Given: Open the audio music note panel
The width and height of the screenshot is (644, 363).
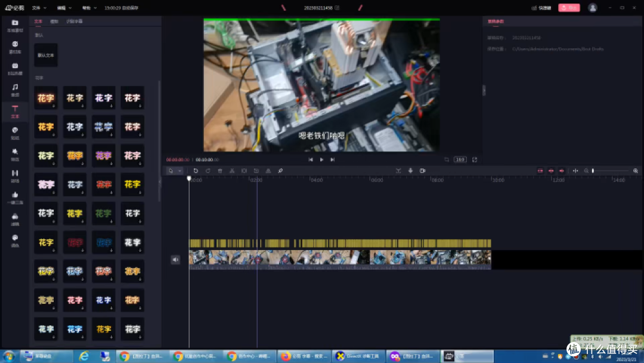Looking at the screenshot, I should coord(15,90).
